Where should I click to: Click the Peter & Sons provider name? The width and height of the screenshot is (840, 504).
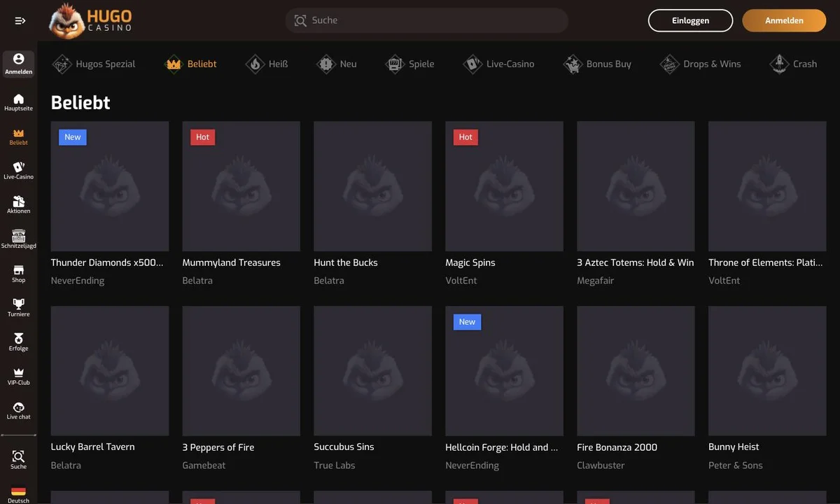pyautogui.click(x=736, y=465)
